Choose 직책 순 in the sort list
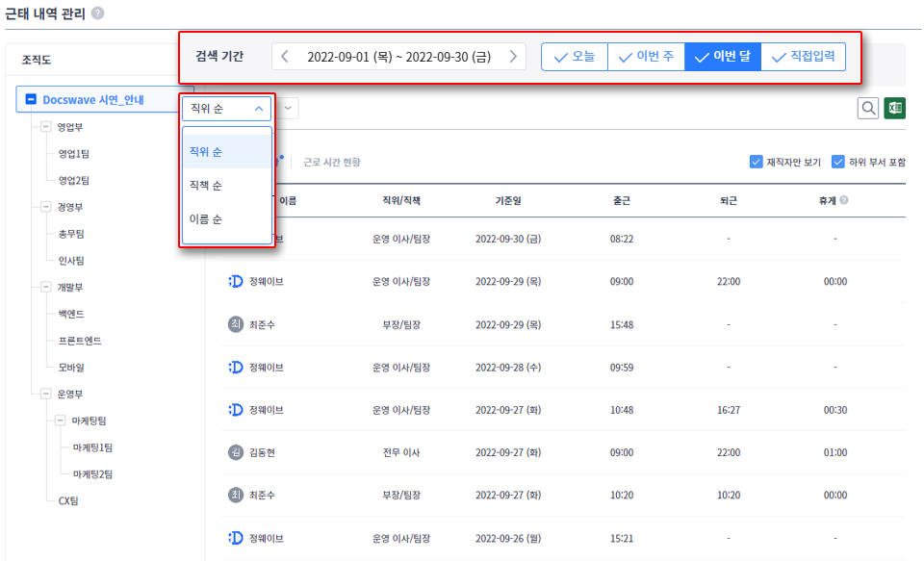 pos(227,186)
